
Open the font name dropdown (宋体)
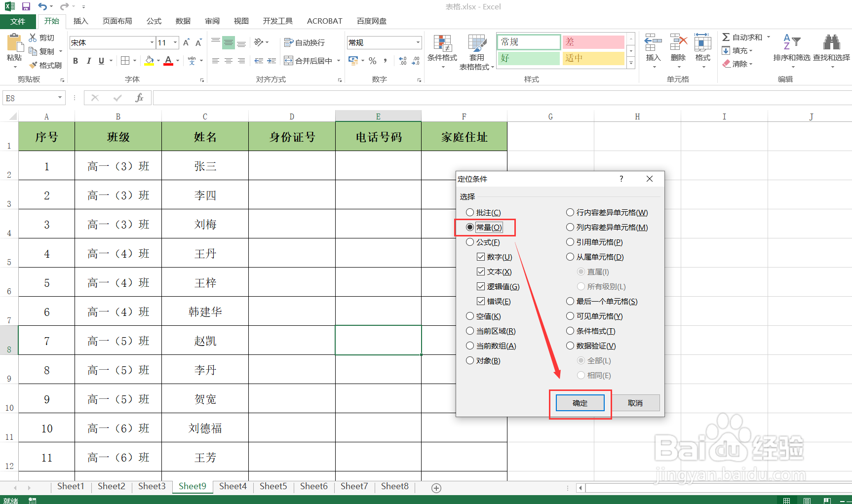(152, 42)
